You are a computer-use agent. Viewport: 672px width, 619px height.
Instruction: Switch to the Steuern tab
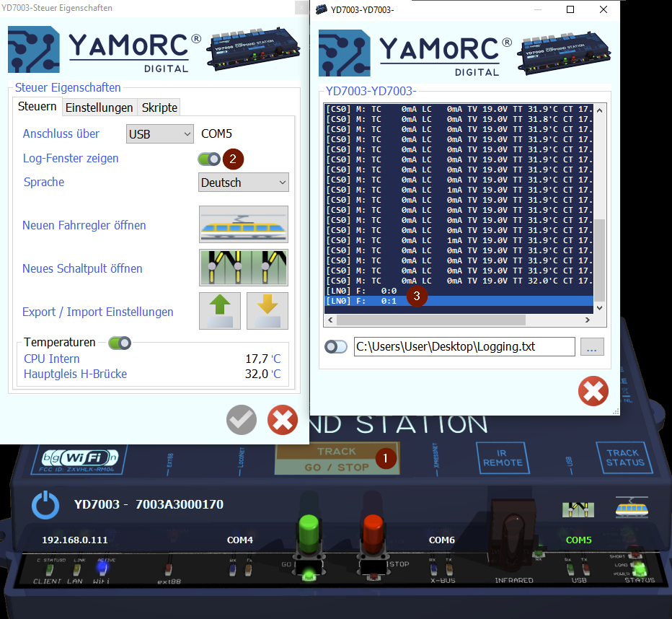point(37,106)
